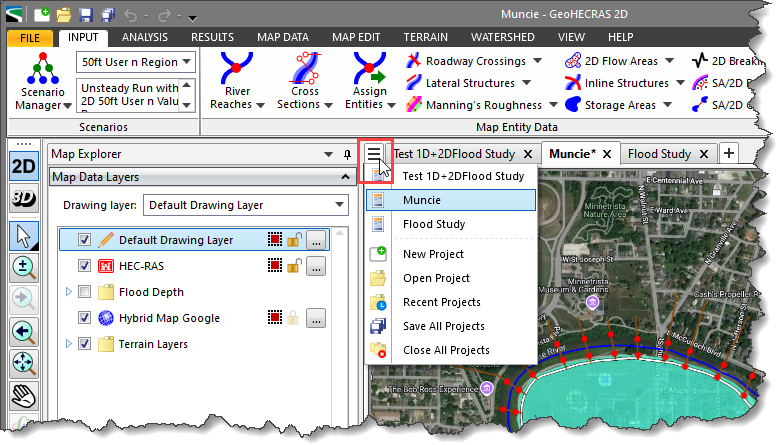
Task: Choose Save All Projects from menu
Action: click(443, 326)
